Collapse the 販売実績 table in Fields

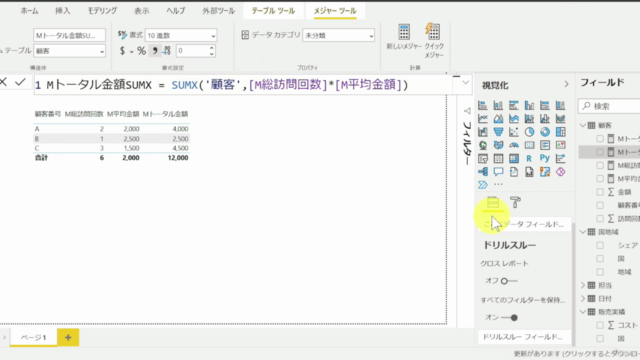[583, 312]
